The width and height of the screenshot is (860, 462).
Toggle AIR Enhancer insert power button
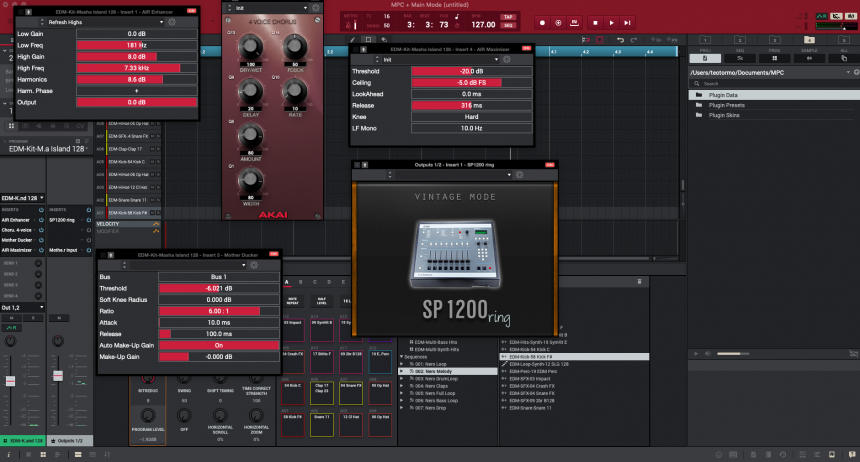(40, 218)
